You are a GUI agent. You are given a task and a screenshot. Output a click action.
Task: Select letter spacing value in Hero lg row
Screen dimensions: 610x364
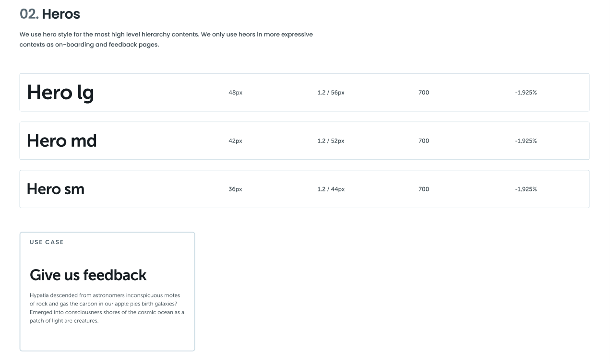coord(526,93)
